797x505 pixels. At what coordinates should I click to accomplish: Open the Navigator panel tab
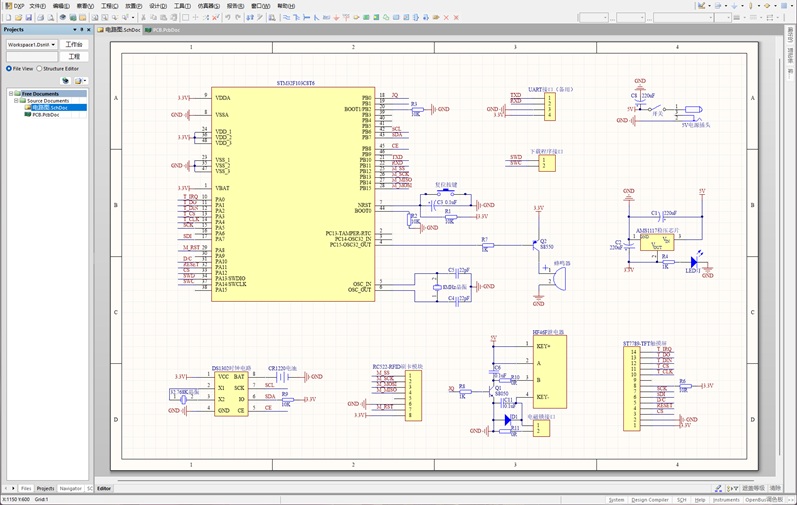tap(70, 488)
